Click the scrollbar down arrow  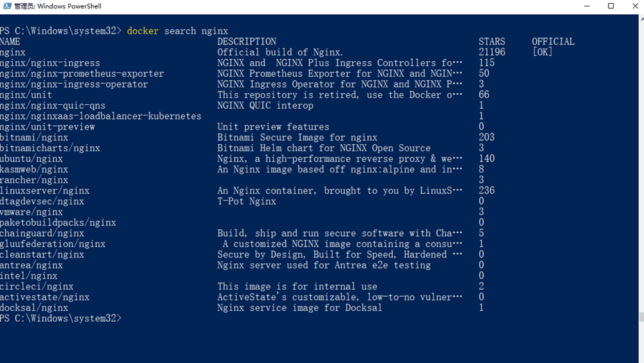(641, 358)
